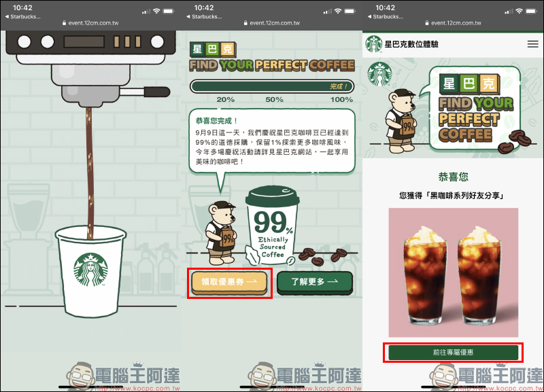Tap the Starbucks siren logo in the banner
544x392 pixels.
point(379,74)
